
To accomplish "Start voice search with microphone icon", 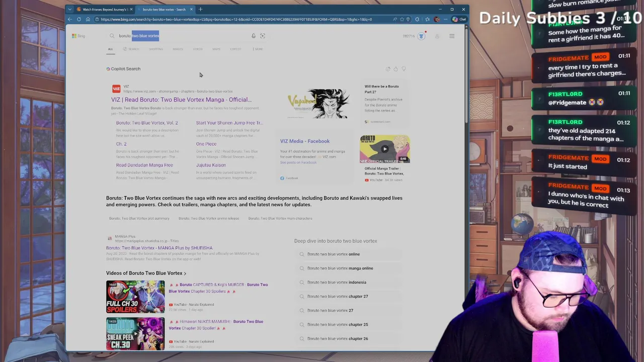I will click(254, 36).
